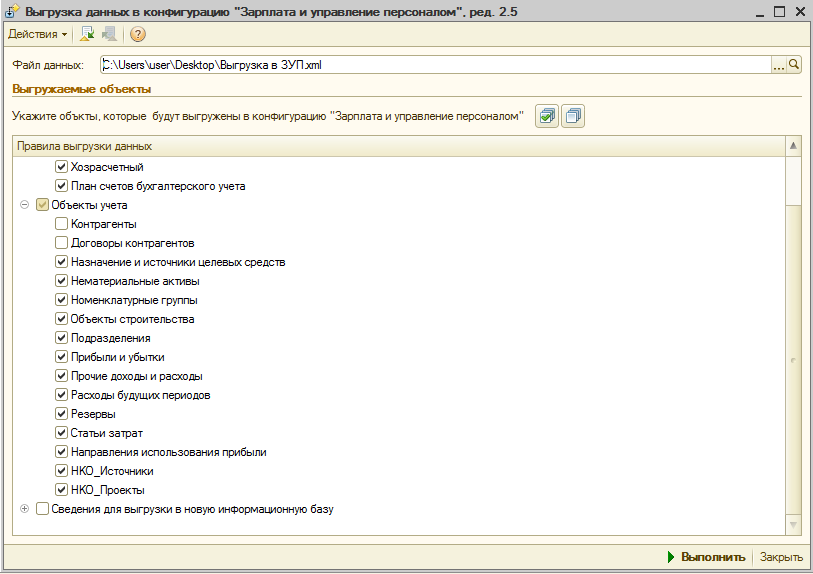Collapse the Объекты учета tree node
The height and width of the screenshot is (574, 813).
[x=24, y=205]
